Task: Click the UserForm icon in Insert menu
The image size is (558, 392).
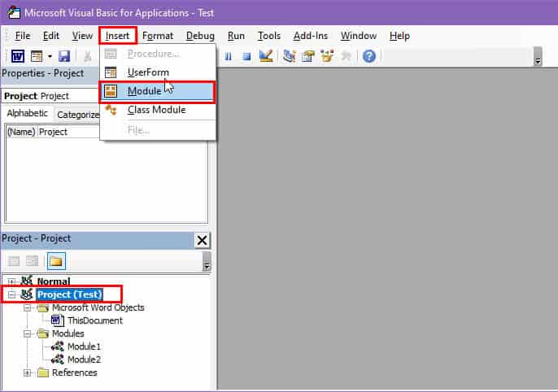Action: 111,72
